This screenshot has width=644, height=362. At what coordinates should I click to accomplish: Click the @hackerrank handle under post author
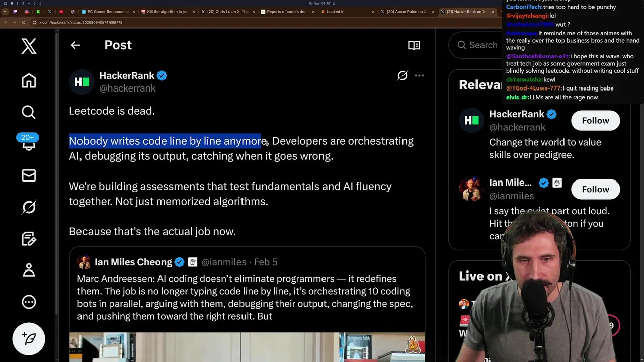(x=127, y=88)
